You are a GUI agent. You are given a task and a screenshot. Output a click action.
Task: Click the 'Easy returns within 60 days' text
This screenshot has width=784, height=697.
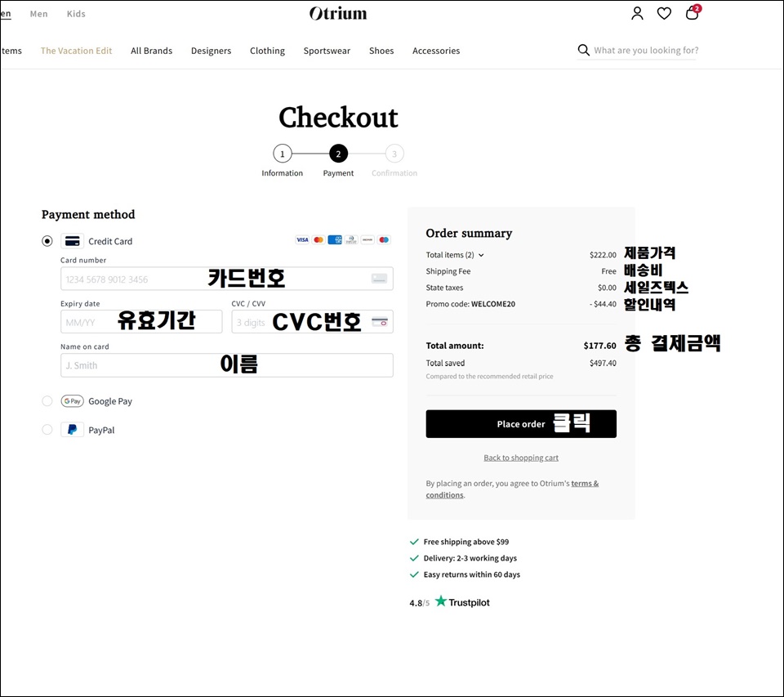[x=471, y=574]
